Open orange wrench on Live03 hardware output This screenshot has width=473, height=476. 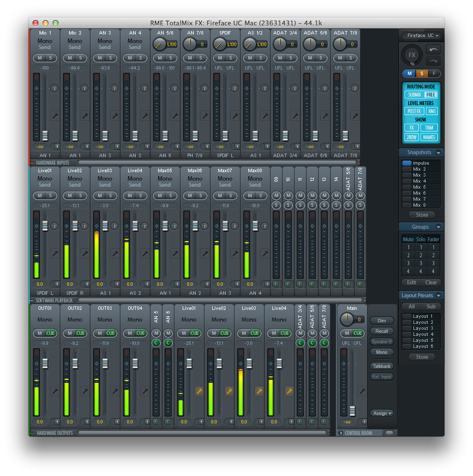point(259,391)
